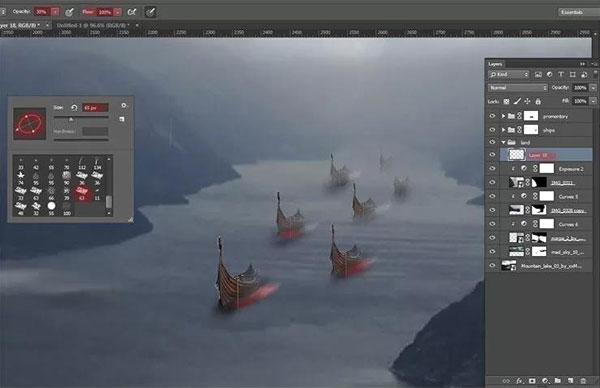This screenshot has height=388, width=600.
Task: Delete layer trash icon
Action: [x=583, y=381]
